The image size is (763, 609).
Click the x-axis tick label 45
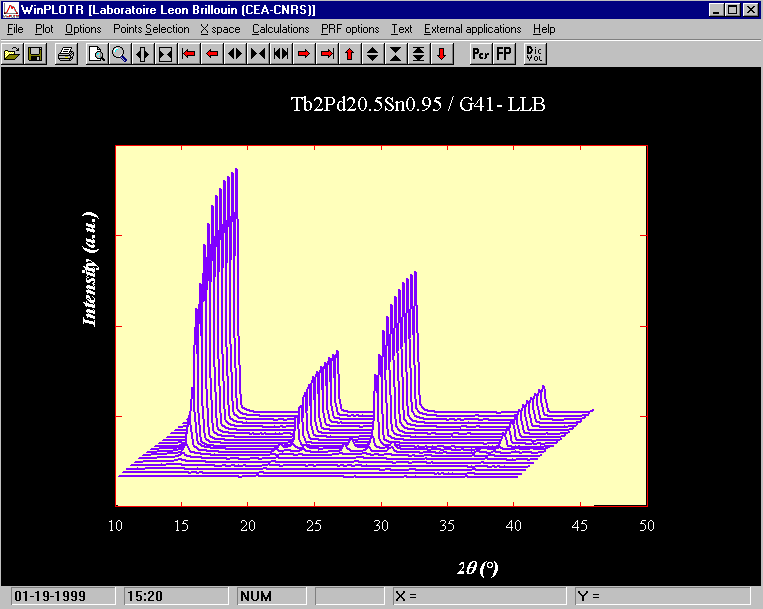point(580,526)
